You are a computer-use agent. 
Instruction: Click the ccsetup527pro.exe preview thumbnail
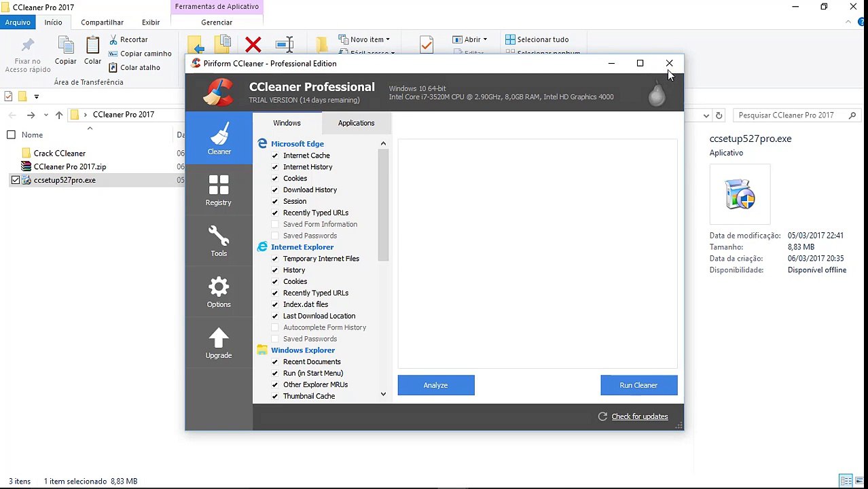(x=740, y=194)
